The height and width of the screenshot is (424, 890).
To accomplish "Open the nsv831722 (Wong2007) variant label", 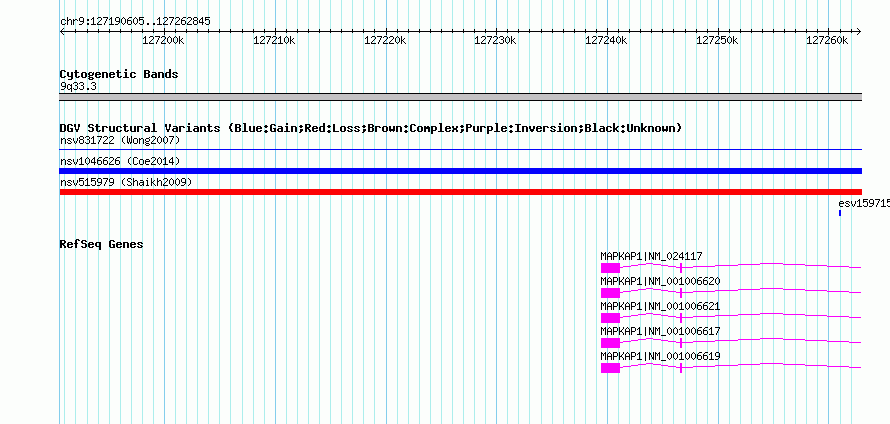I will pos(120,140).
